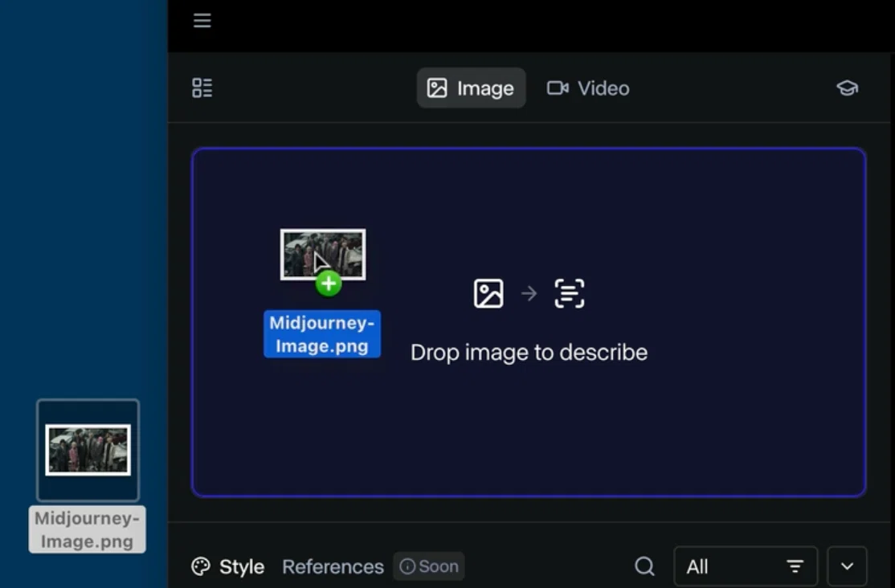Expand the chevron-down button

pos(847,566)
